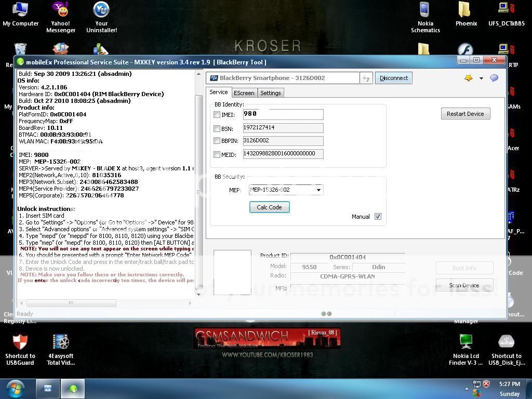Click the MEID number field

click(x=283, y=154)
